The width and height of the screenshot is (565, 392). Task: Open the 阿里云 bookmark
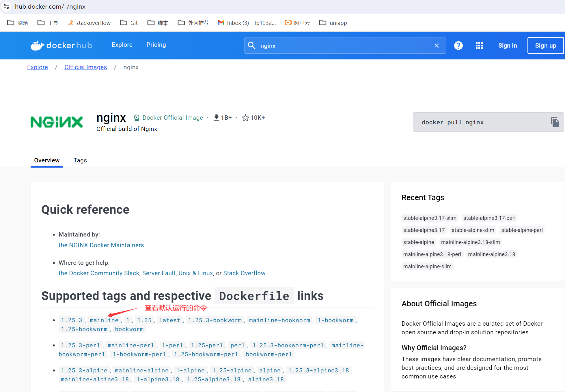tap(297, 23)
